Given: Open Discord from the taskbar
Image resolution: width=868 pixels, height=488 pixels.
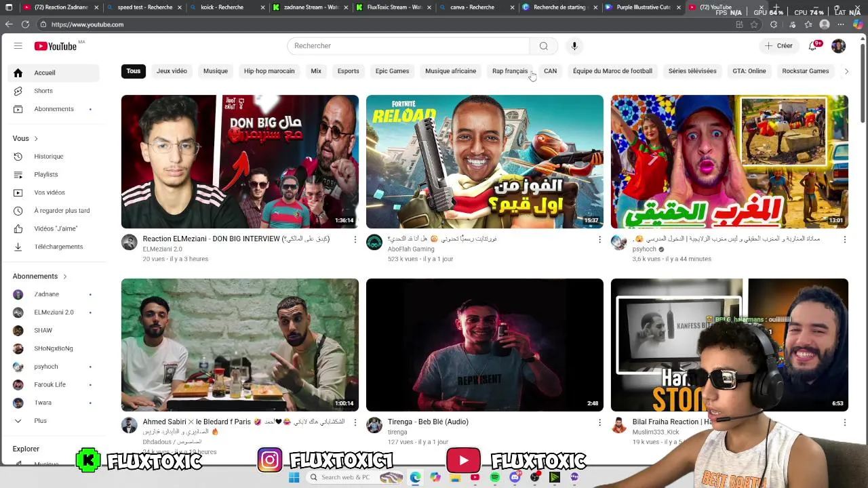Looking at the screenshot, I should coord(515,477).
